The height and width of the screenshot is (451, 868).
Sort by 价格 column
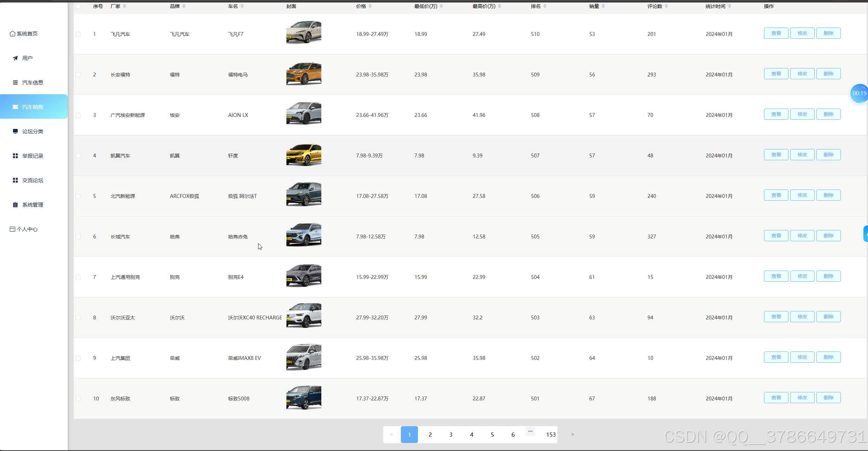[x=370, y=6]
